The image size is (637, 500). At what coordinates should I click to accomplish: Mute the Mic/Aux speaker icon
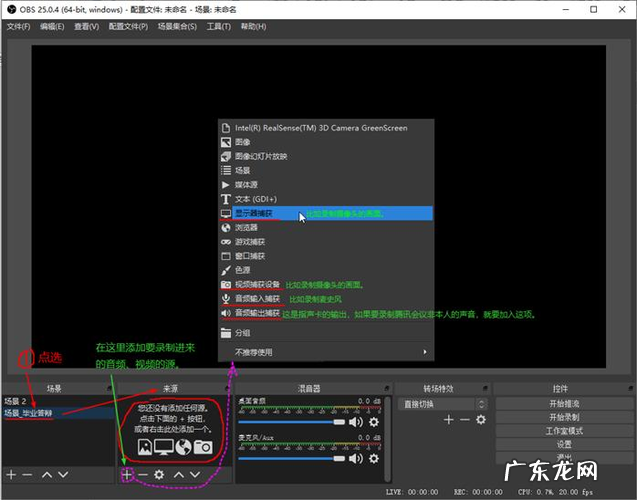click(x=355, y=450)
